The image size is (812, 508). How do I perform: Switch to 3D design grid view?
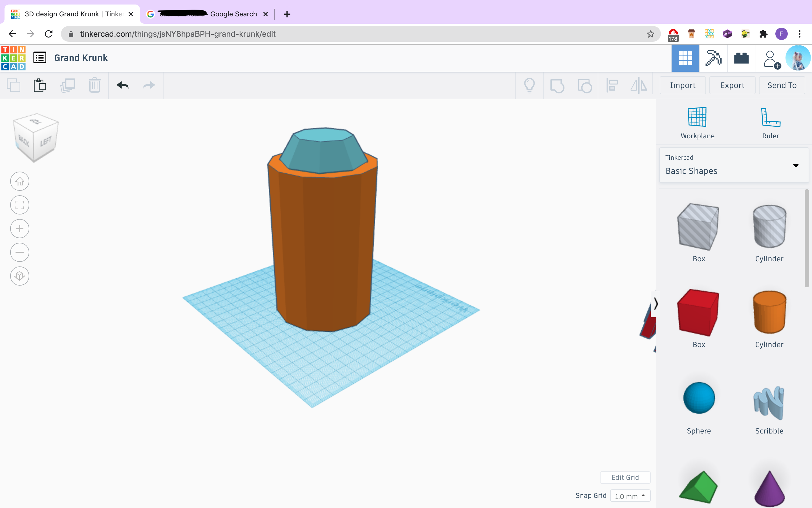coord(685,58)
